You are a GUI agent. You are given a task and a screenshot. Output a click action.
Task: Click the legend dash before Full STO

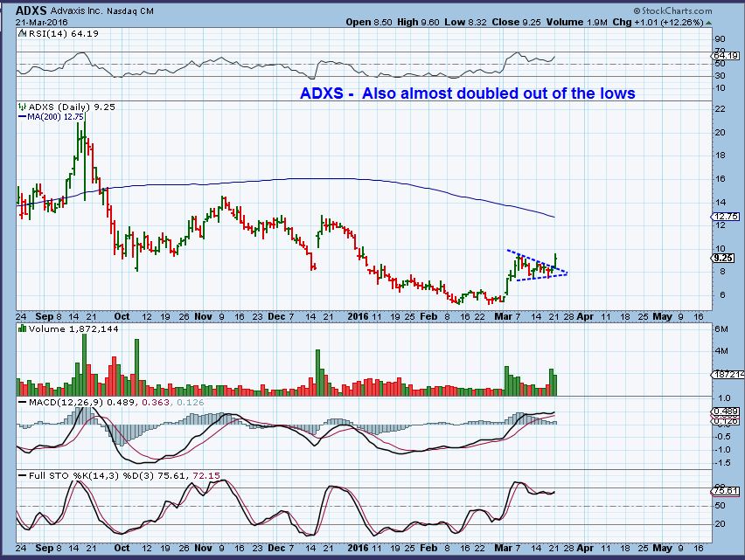coord(23,475)
